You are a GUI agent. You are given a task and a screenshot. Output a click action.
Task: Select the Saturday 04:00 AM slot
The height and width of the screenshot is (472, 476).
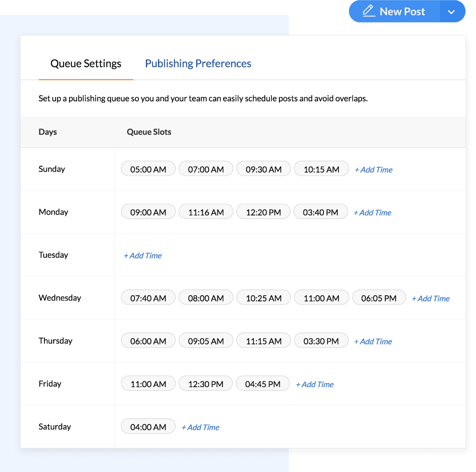(148, 427)
